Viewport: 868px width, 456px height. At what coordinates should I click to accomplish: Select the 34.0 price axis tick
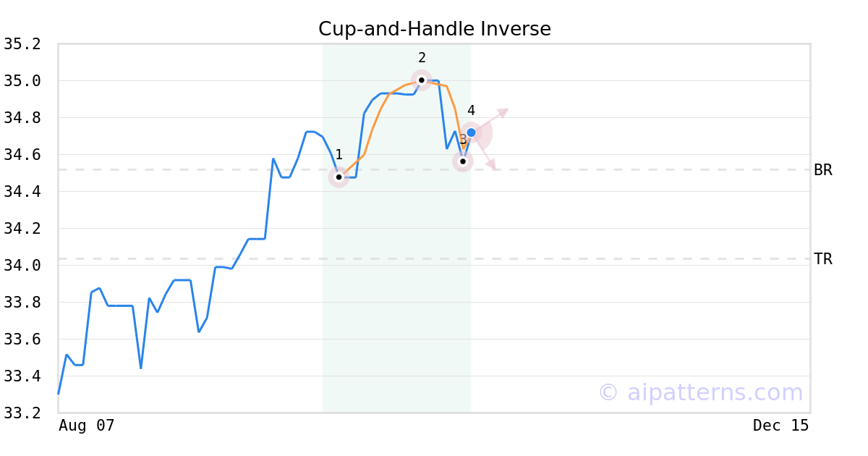coord(22,266)
